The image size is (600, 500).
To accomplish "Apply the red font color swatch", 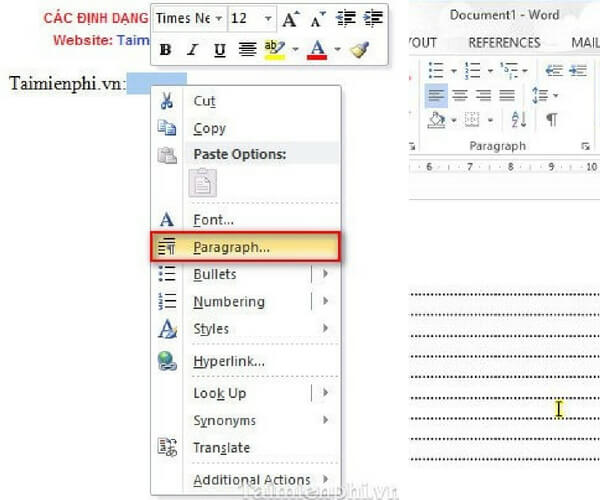I will coord(317,49).
